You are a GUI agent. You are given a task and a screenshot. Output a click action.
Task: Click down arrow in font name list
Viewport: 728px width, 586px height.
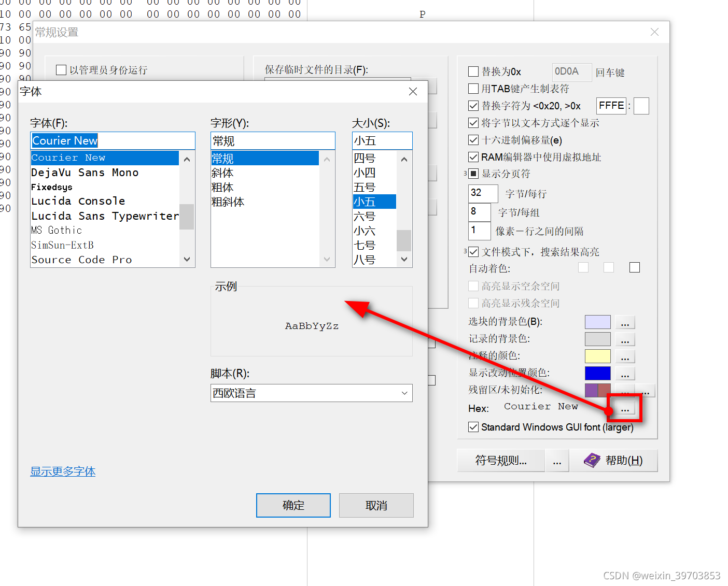tap(187, 259)
